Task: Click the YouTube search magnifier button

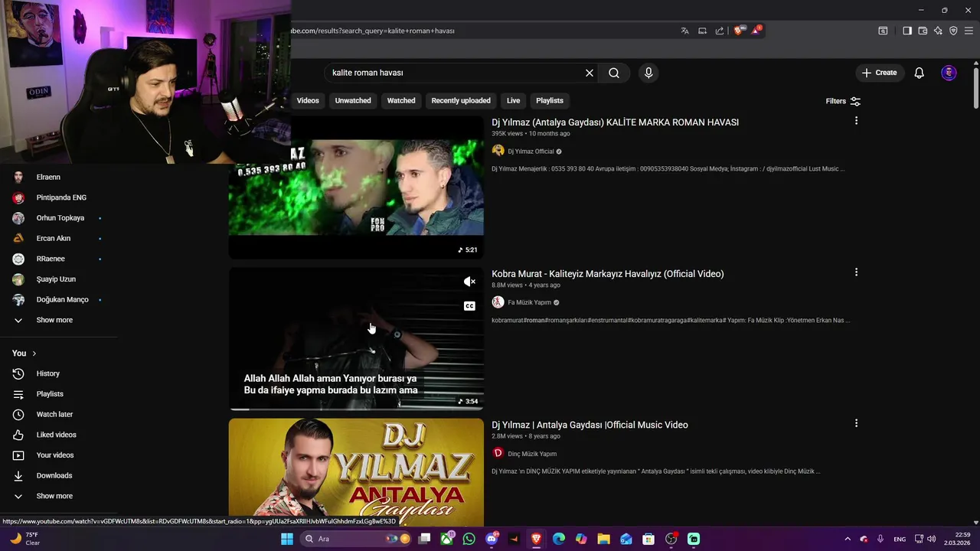Action: pyautogui.click(x=614, y=73)
